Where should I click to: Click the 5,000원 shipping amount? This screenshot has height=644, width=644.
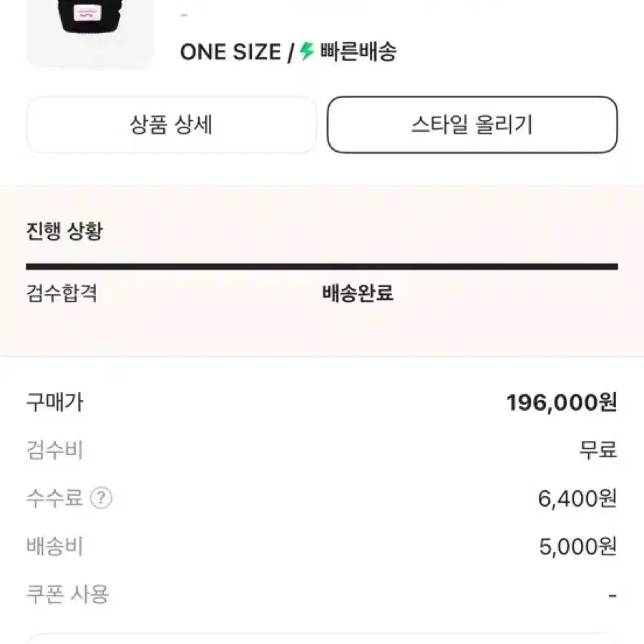click(578, 547)
